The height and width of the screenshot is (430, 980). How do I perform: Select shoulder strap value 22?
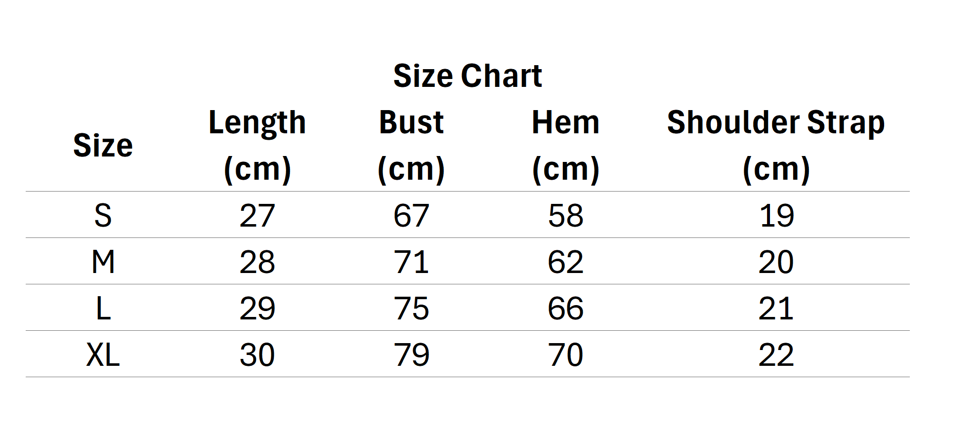click(x=776, y=354)
